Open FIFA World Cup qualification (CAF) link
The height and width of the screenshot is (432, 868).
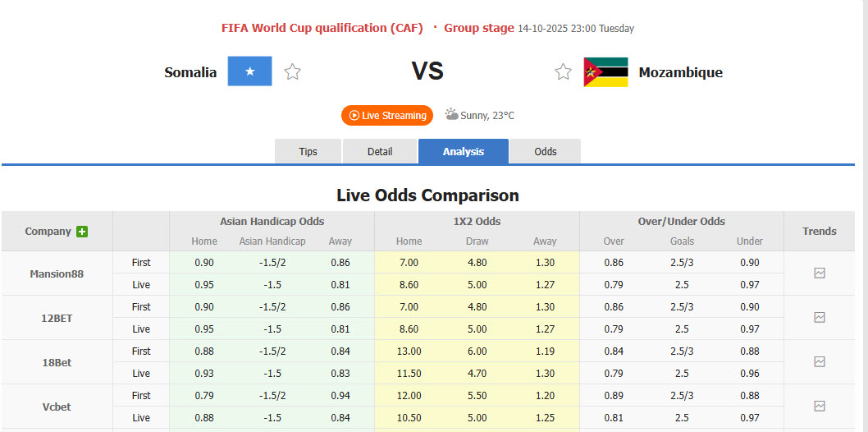tap(322, 28)
